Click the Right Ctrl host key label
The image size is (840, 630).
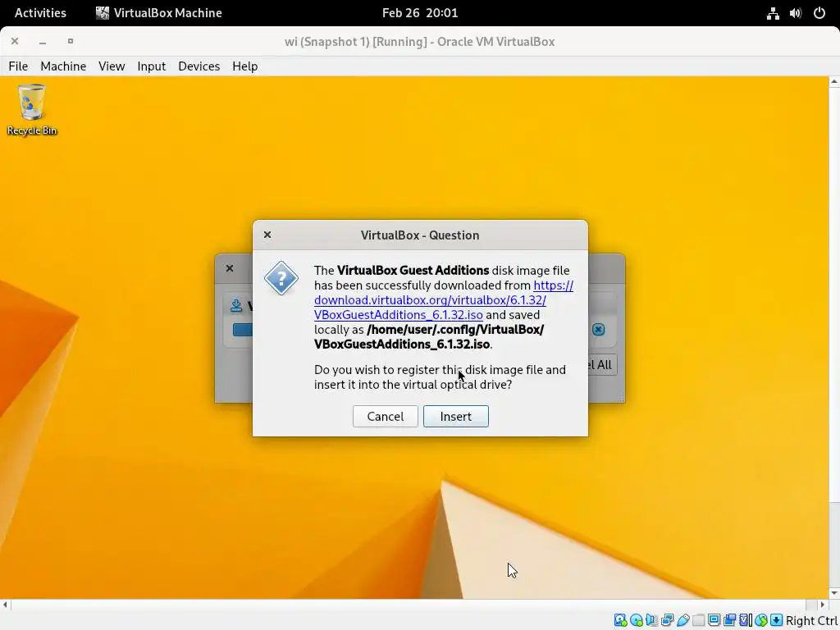(x=811, y=620)
